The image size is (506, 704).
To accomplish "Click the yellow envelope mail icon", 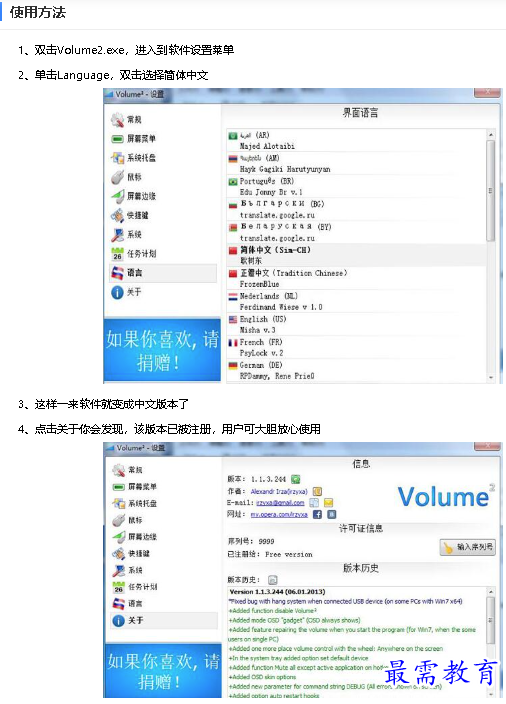I will tap(328, 502).
